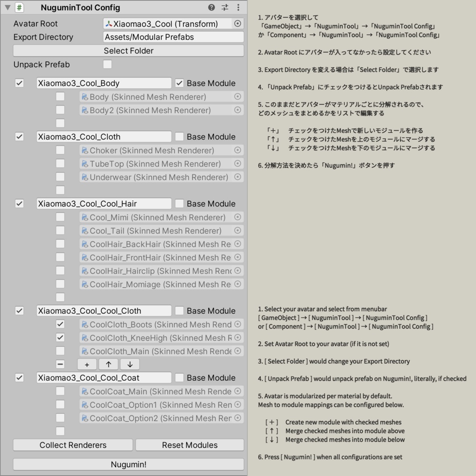The width and height of the screenshot is (476, 476).
Task: Click the Export Directory text field
Action: pos(173,37)
